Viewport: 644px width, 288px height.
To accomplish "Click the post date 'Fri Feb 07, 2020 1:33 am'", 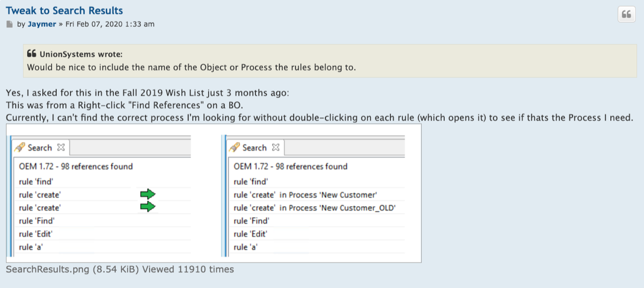I will 110,24.
